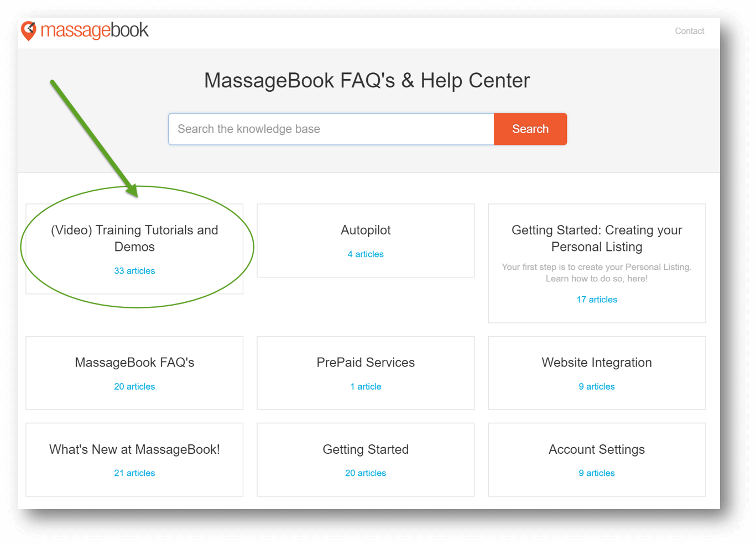This screenshot has height=545, width=756.
Task: View the 17 articles link
Action: tap(597, 300)
